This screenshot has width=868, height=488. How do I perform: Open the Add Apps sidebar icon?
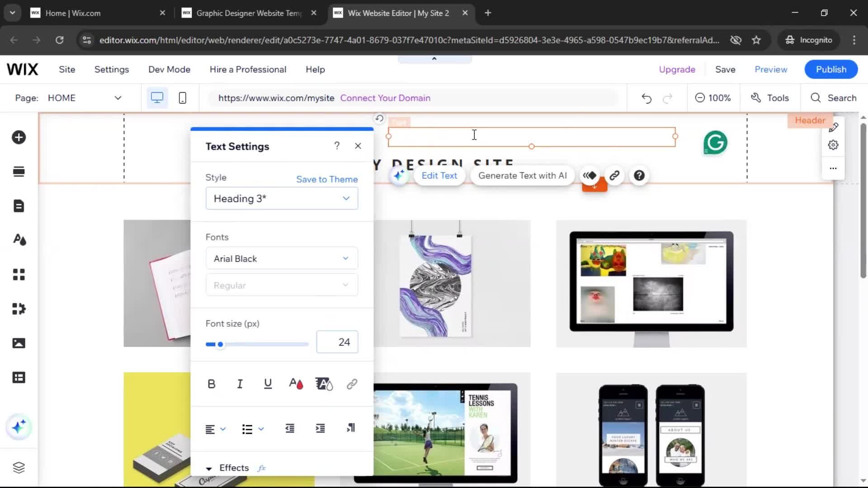(x=19, y=274)
